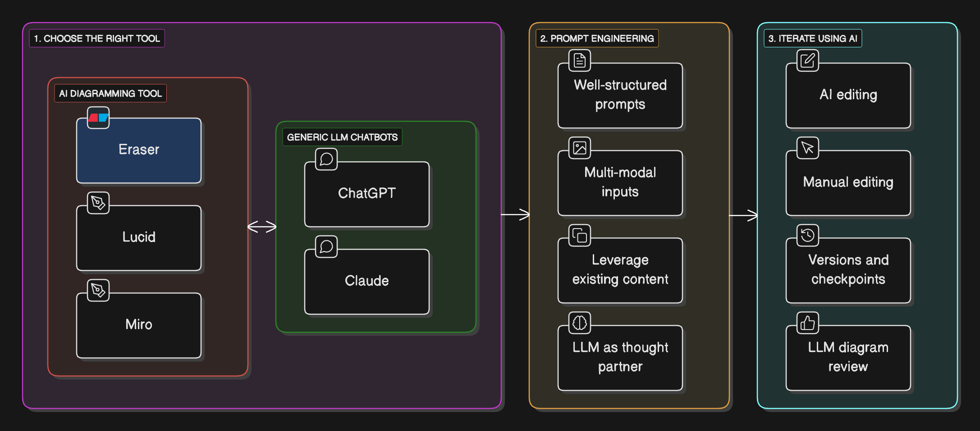Image resolution: width=980 pixels, height=431 pixels.
Task: Click the '1. CHOOSE THE RIGHT TOOL' label
Action: pos(97,38)
